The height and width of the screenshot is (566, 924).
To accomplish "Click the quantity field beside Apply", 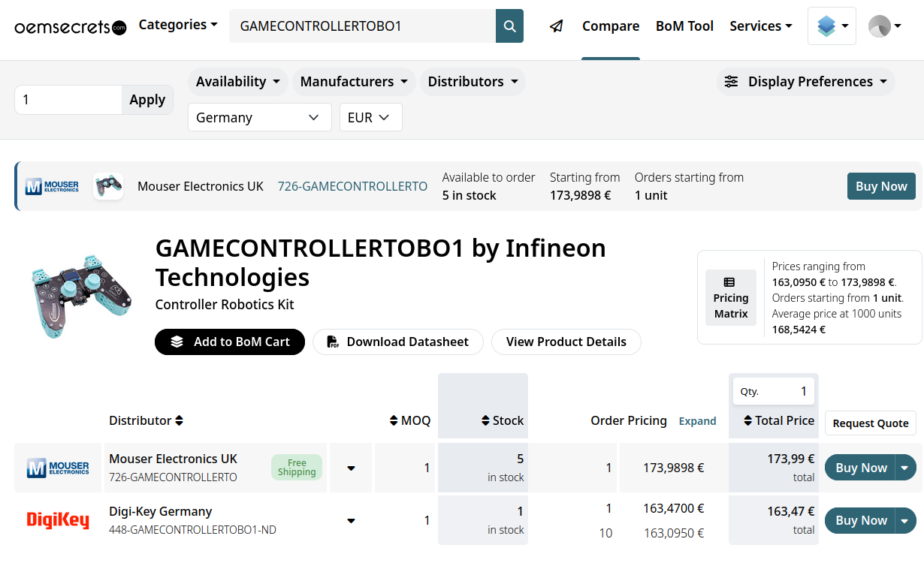I will [68, 100].
